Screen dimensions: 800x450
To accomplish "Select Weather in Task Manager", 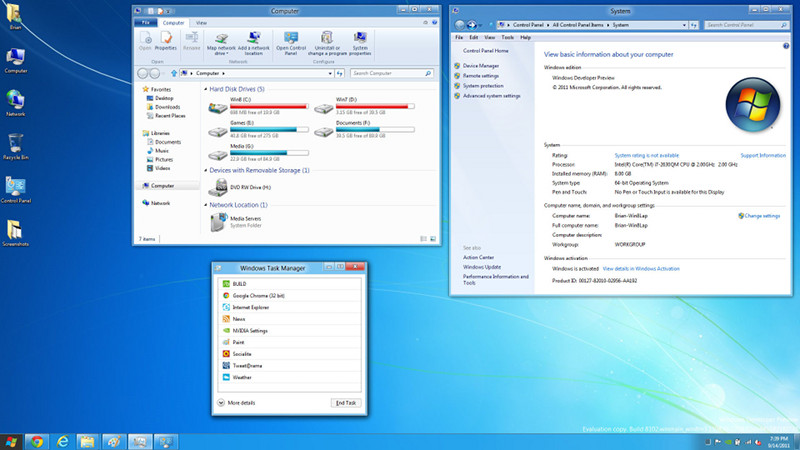I will pyautogui.click(x=289, y=377).
